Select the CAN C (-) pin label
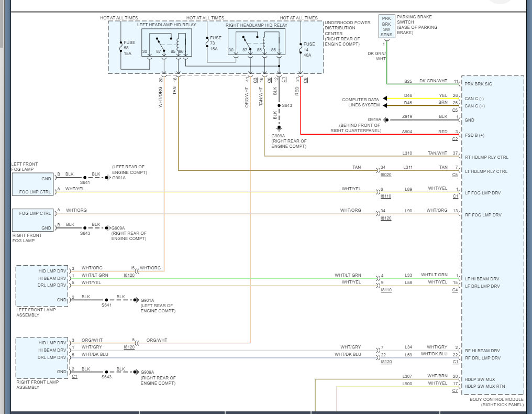The width and height of the screenshot is (532, 414). 474,99
